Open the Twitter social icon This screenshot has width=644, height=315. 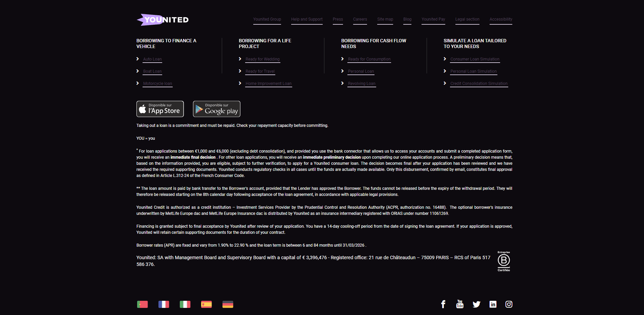click(476, 304)
